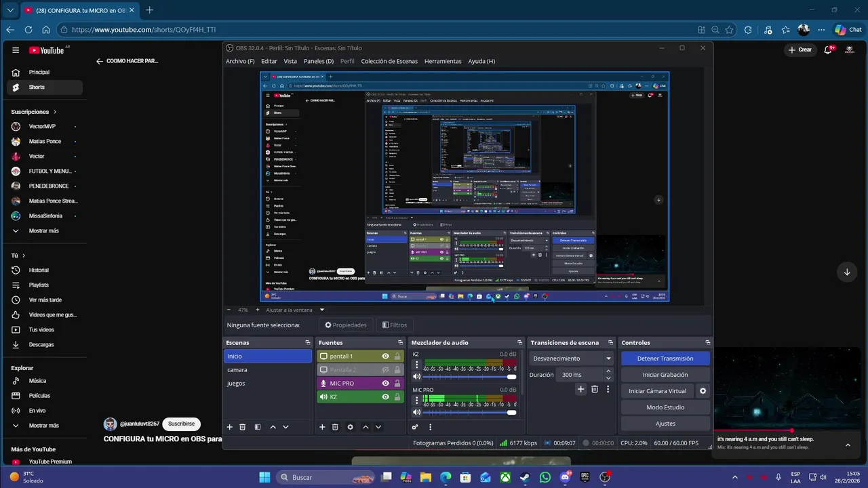Open transition properties three-dot menu
Screen dimensions: 868x488
(608, 389)
